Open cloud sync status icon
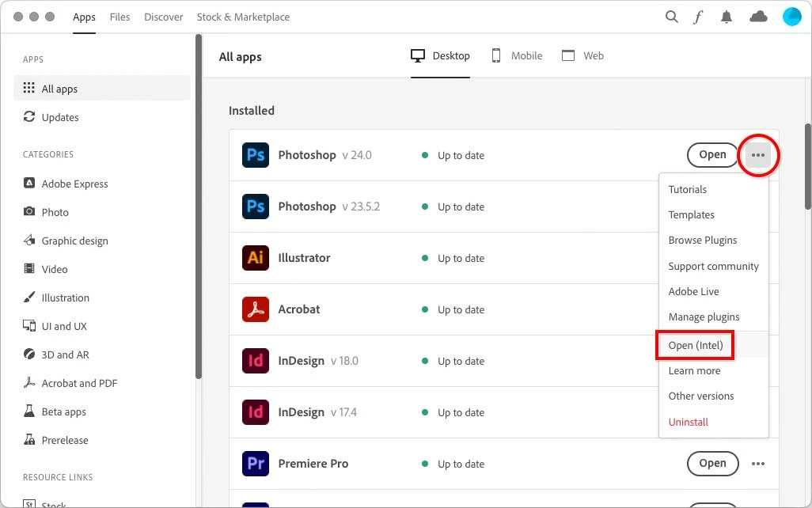The width and height of the screenshot is (812, 508). coord(759,17)
